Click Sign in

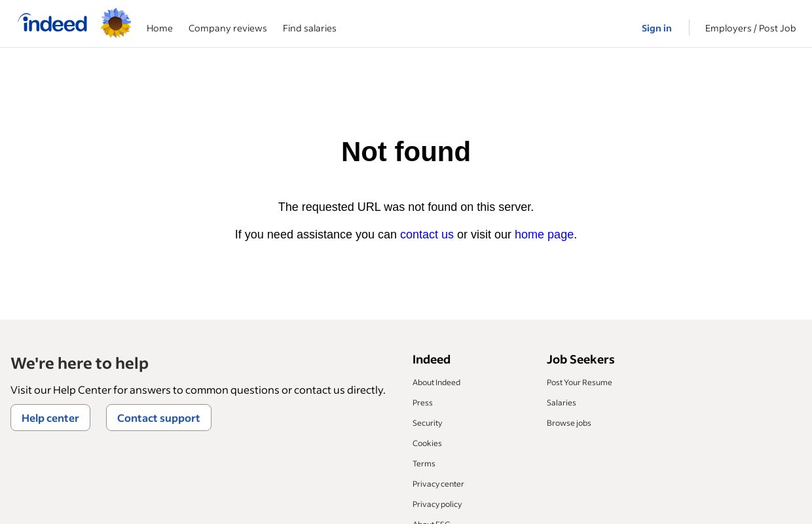click(657, 28)
